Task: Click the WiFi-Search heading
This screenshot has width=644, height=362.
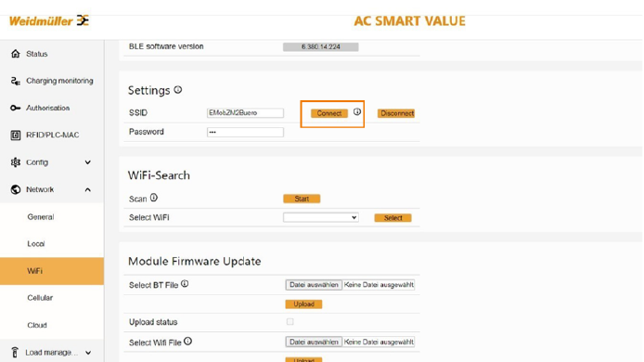Action: (159, 175)
